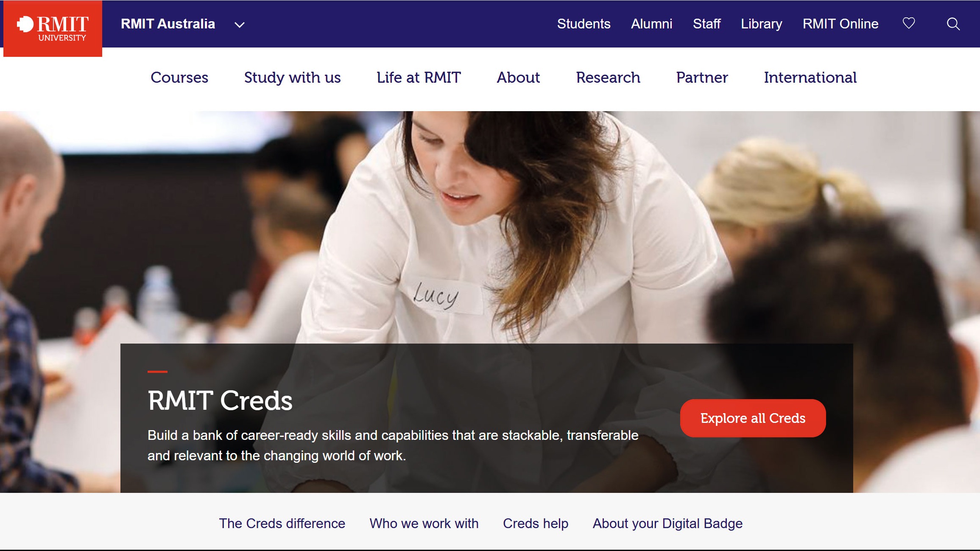Open the search magnifier icon

(953, 24)
